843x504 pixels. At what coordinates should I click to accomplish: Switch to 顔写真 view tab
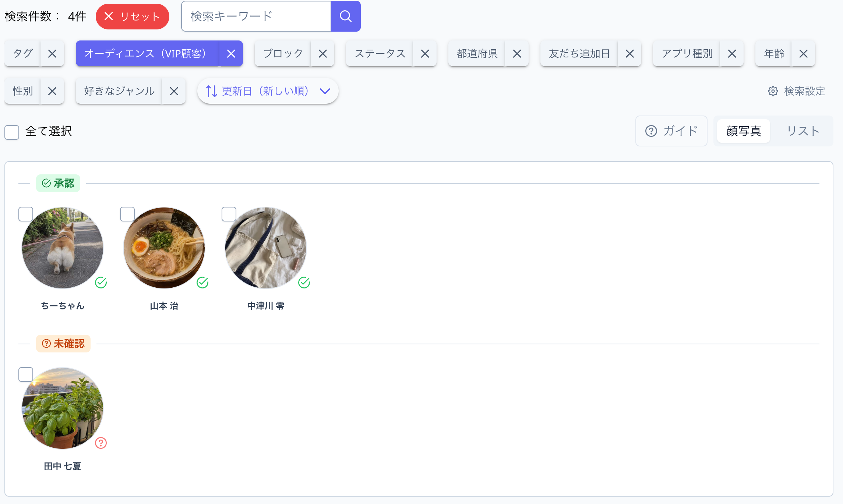click(x=744, y=131)
